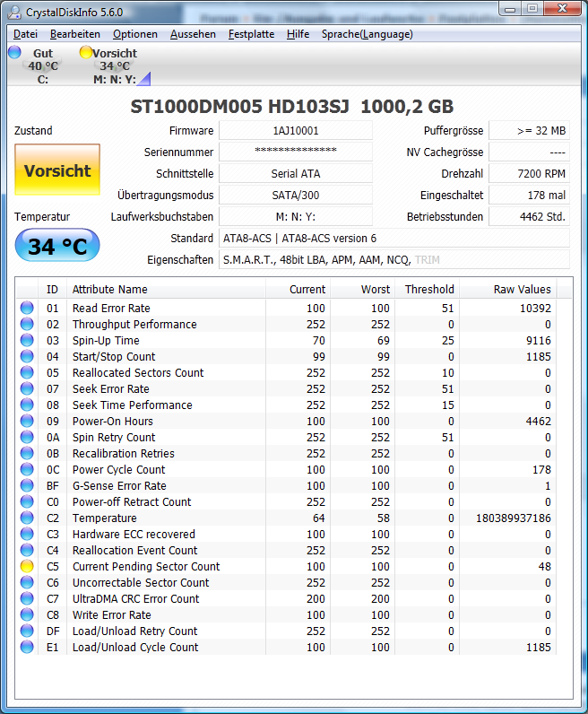Viewport: 588px width, 714px height.
Task: Click the Attribute Name column header
Action: [x=166, y=290]
